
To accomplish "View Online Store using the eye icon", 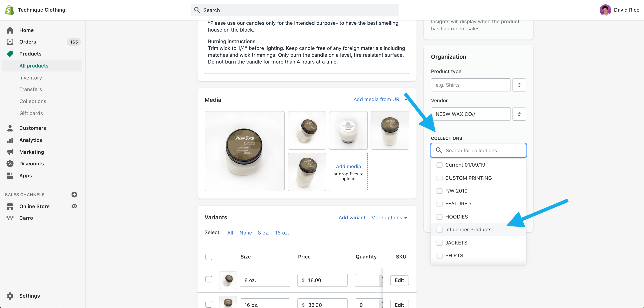I will 74,206.
